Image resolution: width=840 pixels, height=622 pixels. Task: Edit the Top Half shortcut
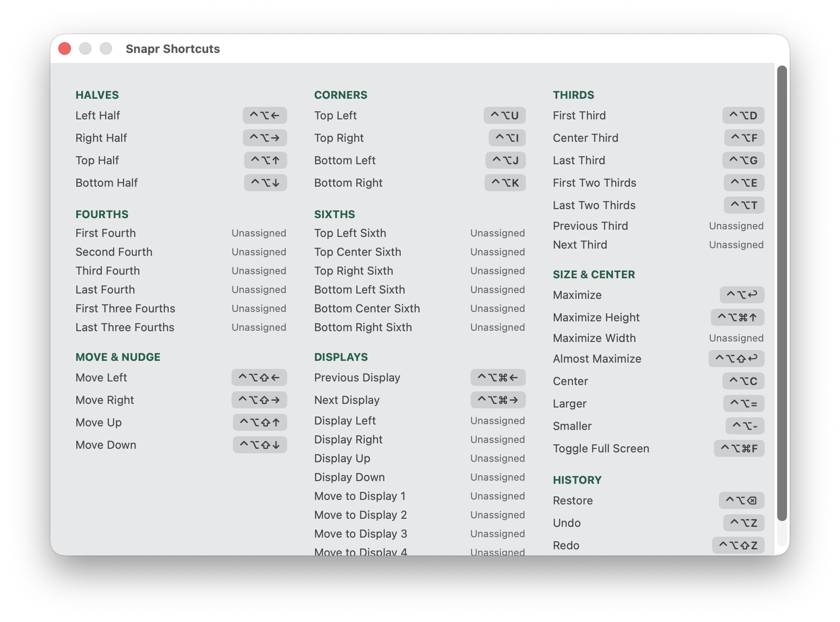point(265,160)
